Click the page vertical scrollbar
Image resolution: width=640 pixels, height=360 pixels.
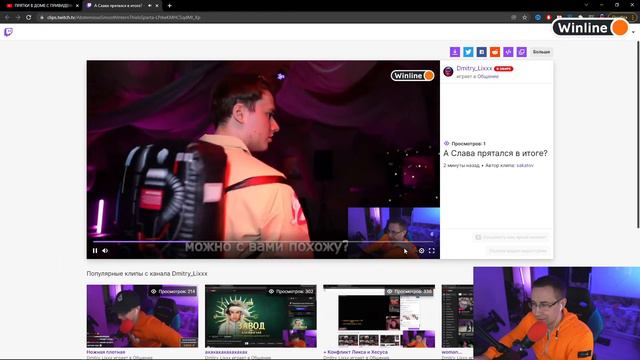(638, 135)
